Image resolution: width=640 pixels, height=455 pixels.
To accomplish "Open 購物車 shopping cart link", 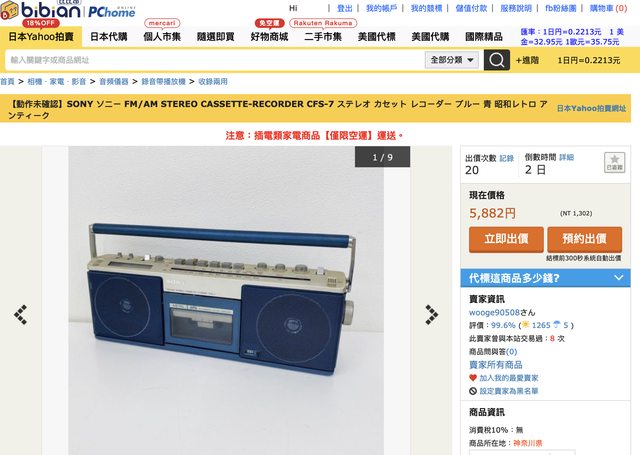I will click(x=608, y=8).
